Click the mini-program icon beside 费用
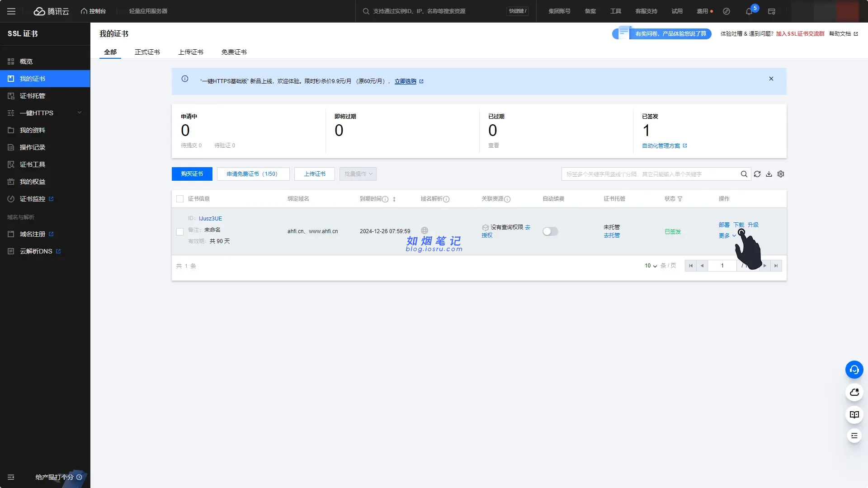The image size is (868, 488). (726, 11)
